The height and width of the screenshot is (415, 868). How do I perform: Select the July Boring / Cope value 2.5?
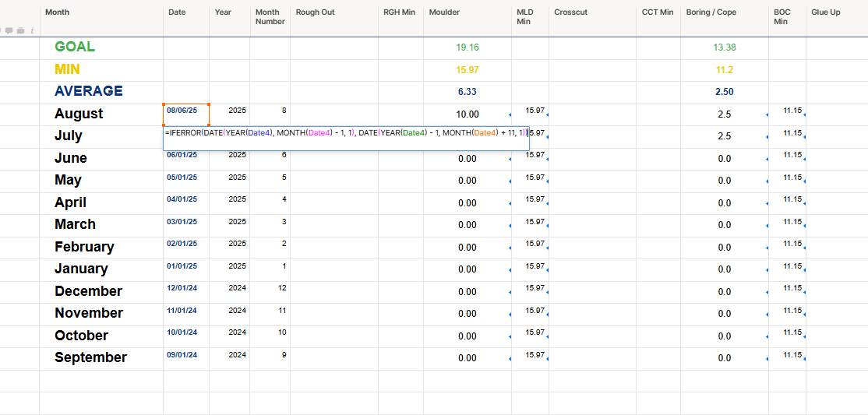pos(725,137)
